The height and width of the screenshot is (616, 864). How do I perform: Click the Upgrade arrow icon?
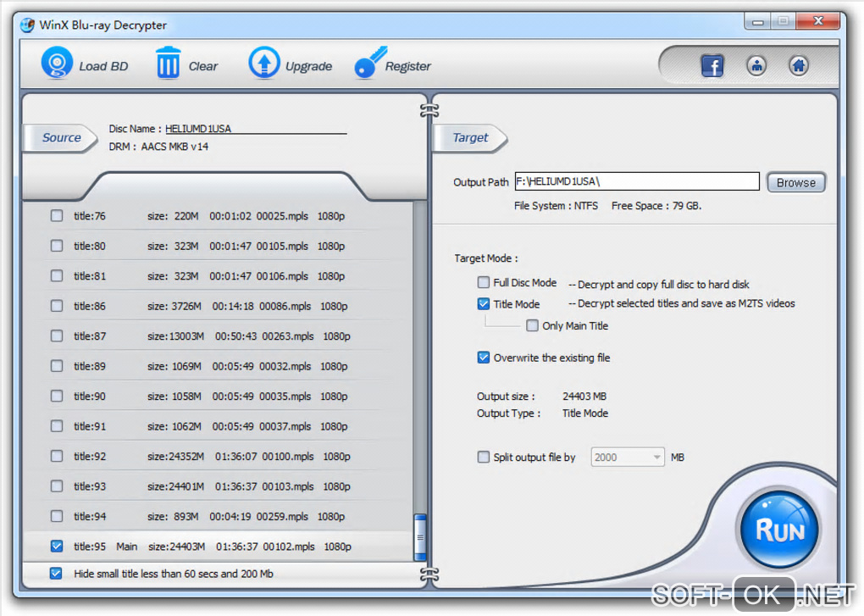point(264,63)
